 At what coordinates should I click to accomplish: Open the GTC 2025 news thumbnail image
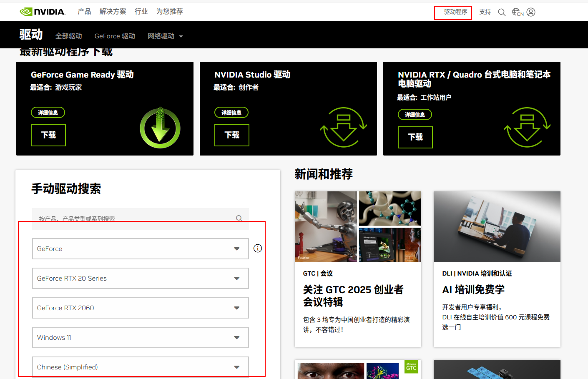tap(358, 227)
